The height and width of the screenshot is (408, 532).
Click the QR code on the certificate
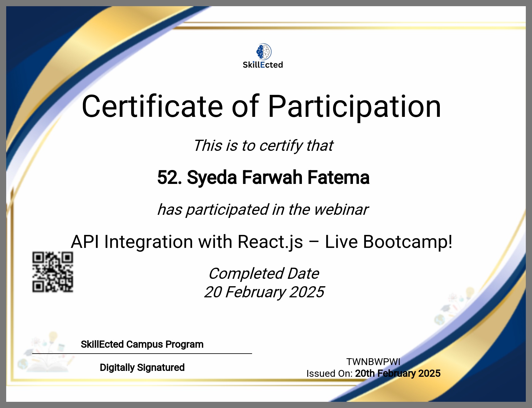tap(53, 272)
